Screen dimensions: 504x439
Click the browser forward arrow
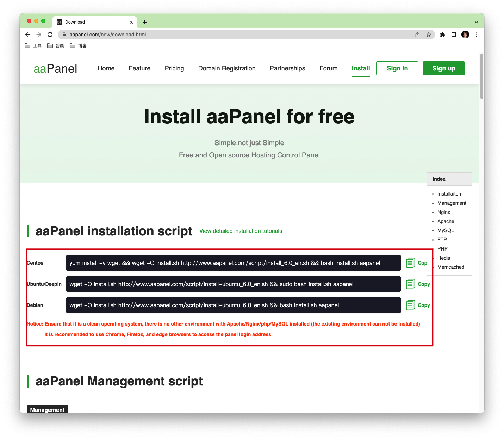tap(39, 35)
